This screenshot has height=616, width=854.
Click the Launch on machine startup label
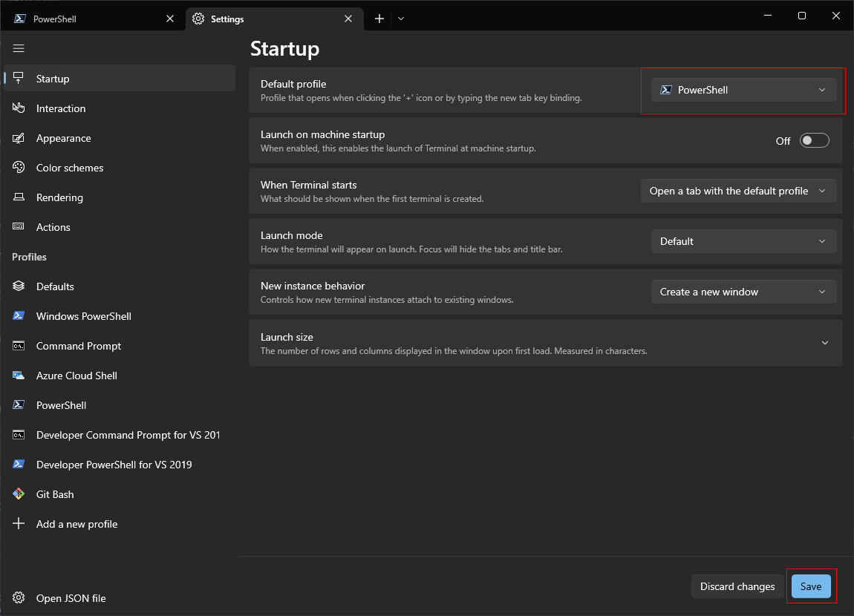tap(322, 134)
